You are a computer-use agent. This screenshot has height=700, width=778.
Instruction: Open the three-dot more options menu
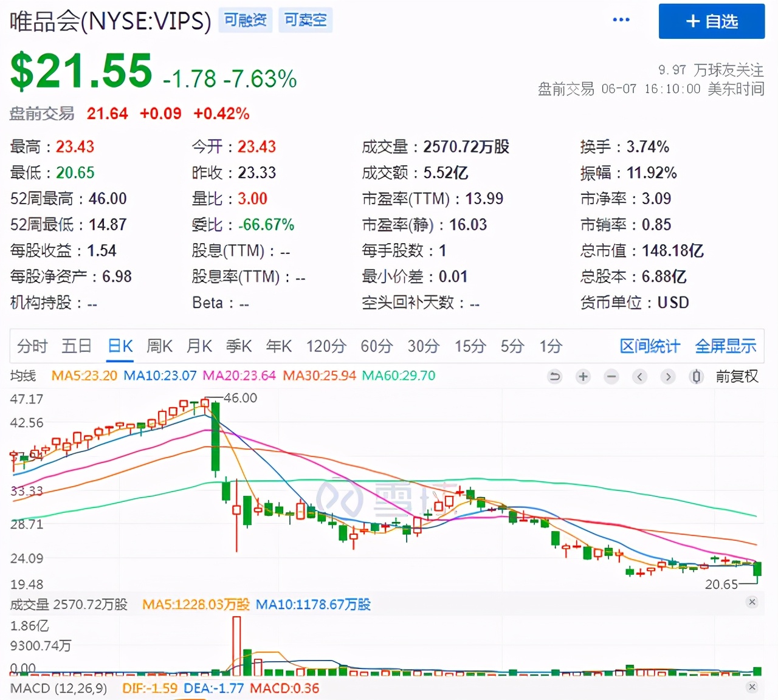(621, 20)
